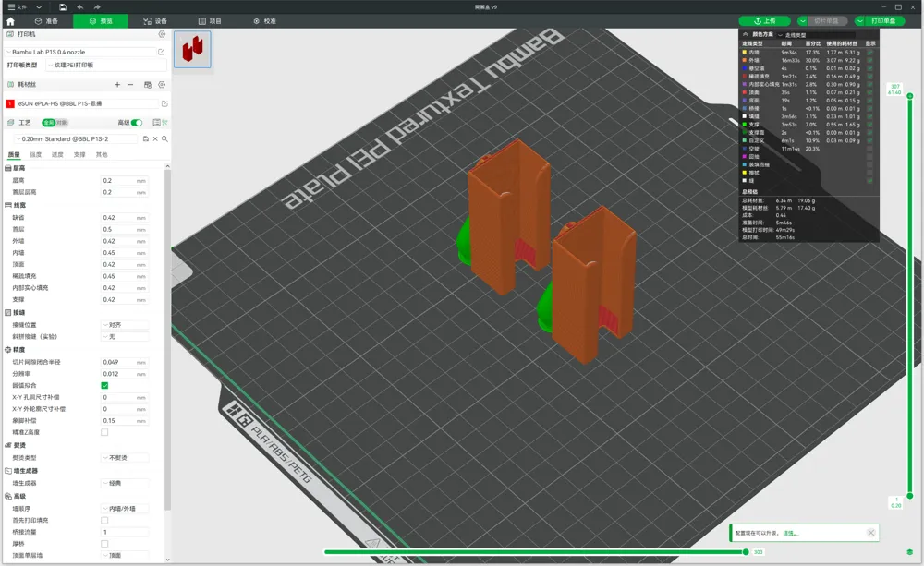The height and width of the screenshot is (566, 924).
Task: Sync filaments from AMS icon
Action: point(148,85)
